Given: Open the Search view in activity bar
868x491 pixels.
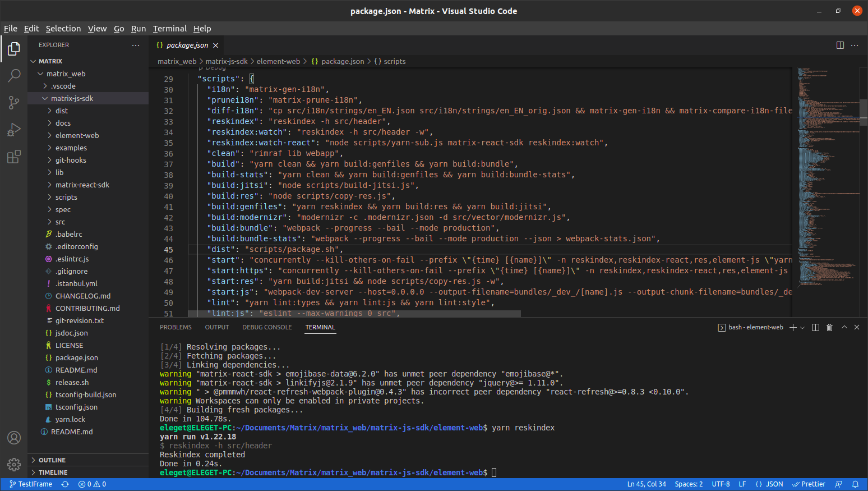Looking at the screenshot, I should (14, 75).
